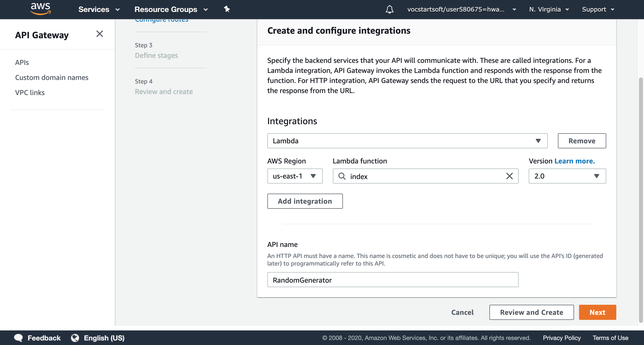Screen dimensions: 644x345
Task: Open the notifications bell
Action: pyautogui.click(x=389, y=10)
